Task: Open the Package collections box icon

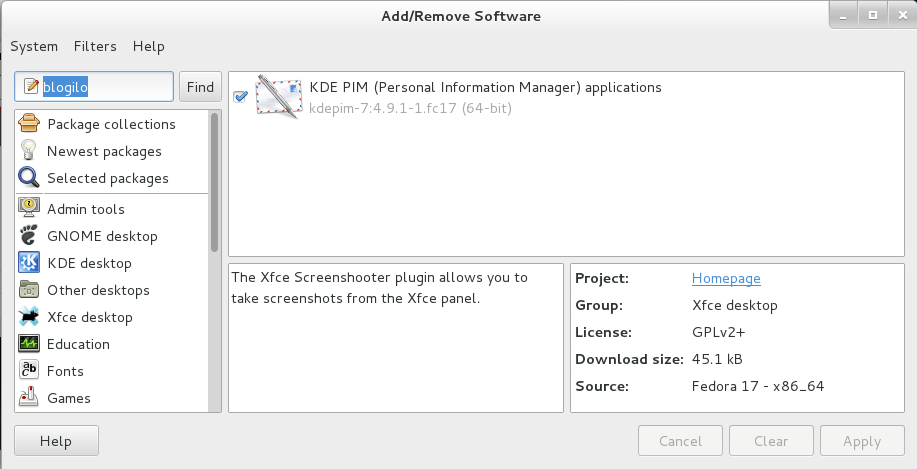Action: coord(29,123)
